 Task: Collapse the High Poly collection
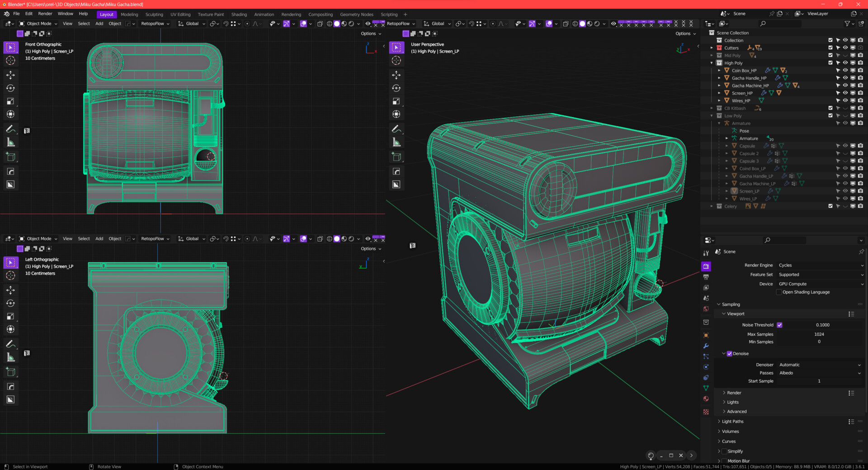click(712, 63)
